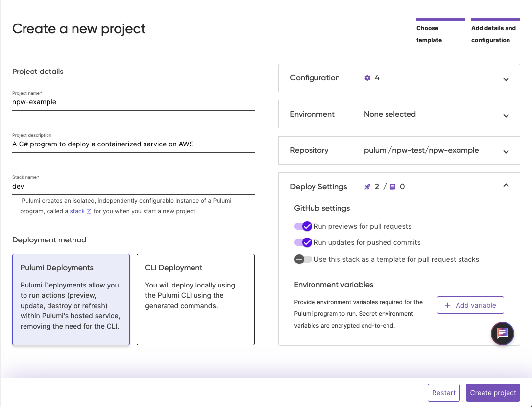Click the rocket icon in Deploy Settings
The width and height of the screenshot is (532, 407).
click(x=367, y=187)
